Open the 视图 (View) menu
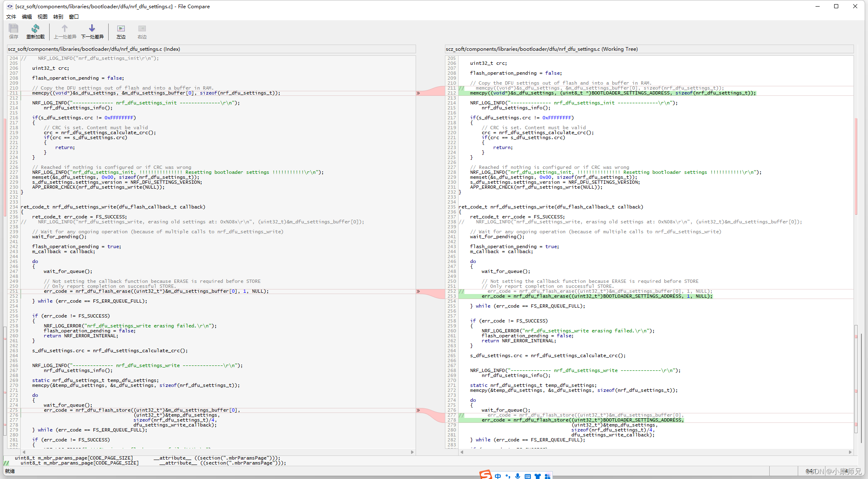The image size is (868, 479). point(43,17)
